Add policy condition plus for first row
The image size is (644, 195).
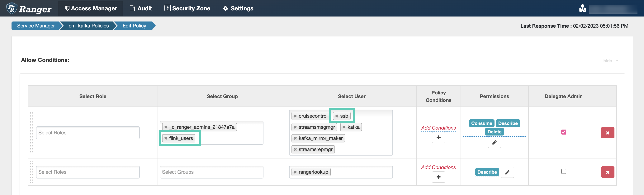tap(438, 137)
